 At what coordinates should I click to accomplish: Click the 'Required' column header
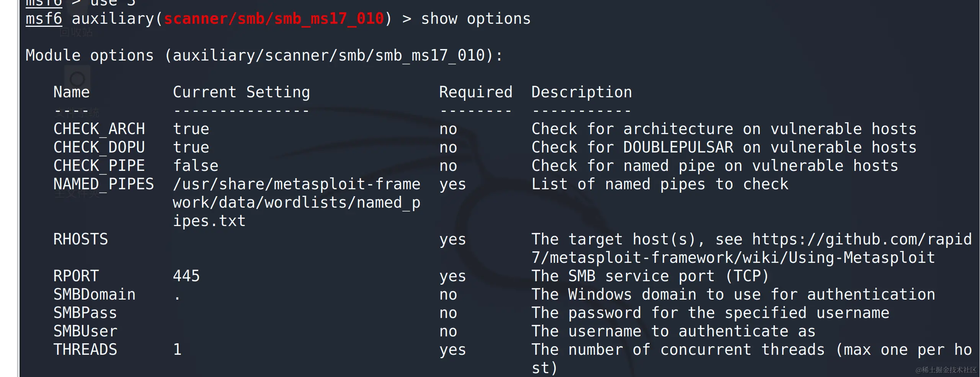(x=475, y=92)
